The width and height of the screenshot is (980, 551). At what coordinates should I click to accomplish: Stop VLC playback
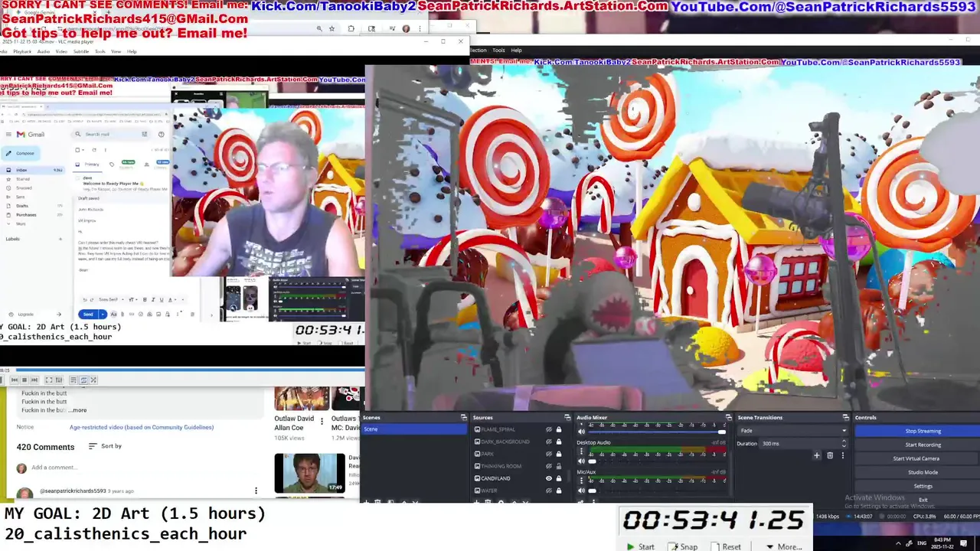coord(24,380)
